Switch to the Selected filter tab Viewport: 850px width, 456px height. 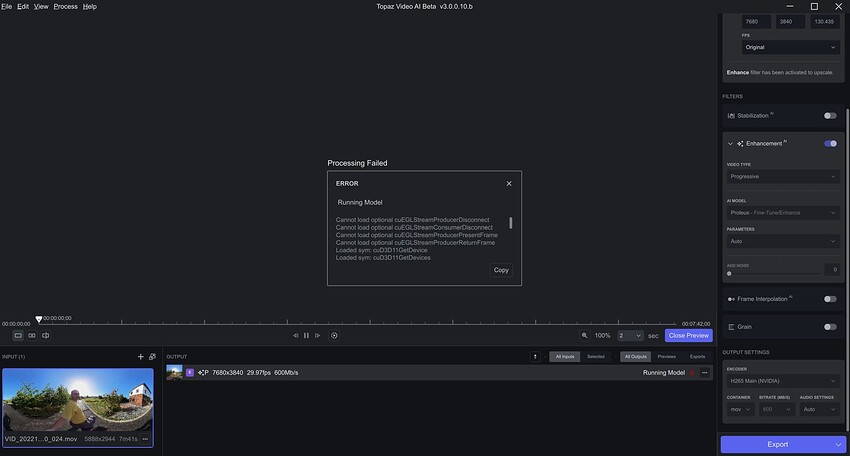(x=596, y=357)
